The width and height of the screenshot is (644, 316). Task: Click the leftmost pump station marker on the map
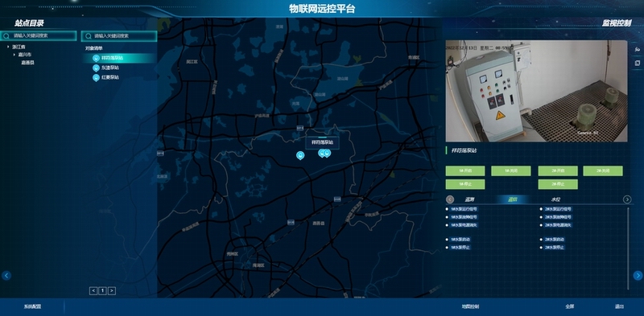coord(300,155)
